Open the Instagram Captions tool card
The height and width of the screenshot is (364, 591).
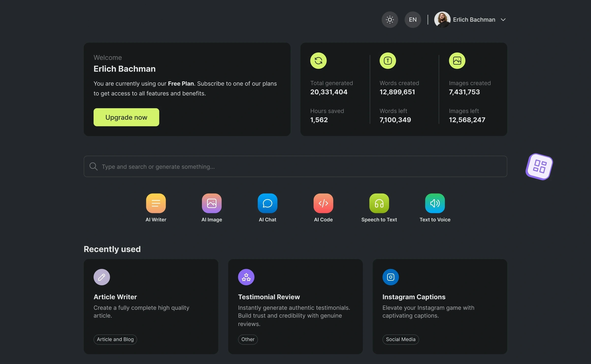coord(440,307)
